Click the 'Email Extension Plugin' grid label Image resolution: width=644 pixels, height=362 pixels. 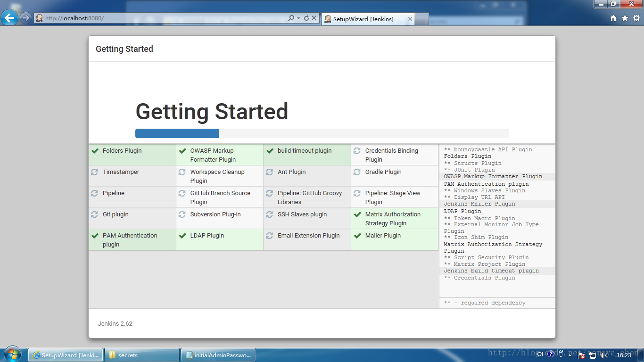point(309,236)
